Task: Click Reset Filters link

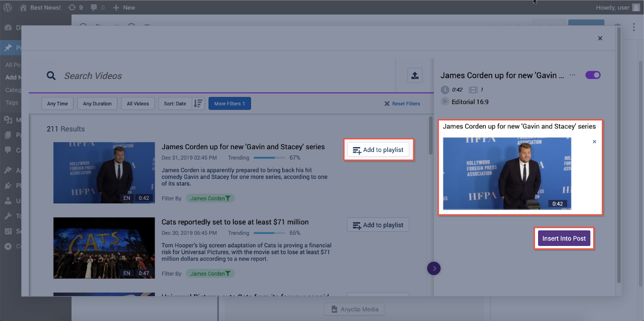Action: pyautogui.click(x=402, y=104)
